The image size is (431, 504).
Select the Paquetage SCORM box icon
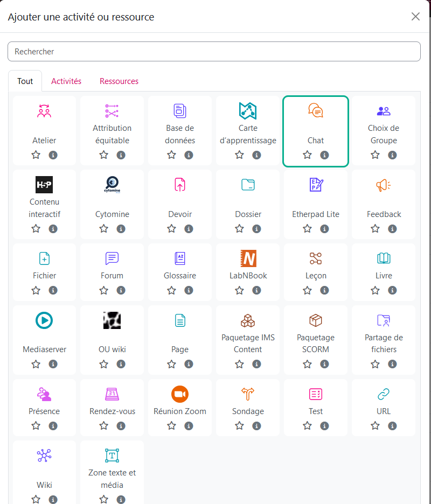(316, 320)
